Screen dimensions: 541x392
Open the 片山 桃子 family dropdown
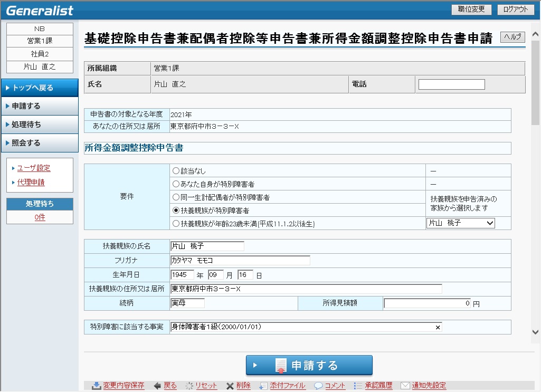point(460,223)
